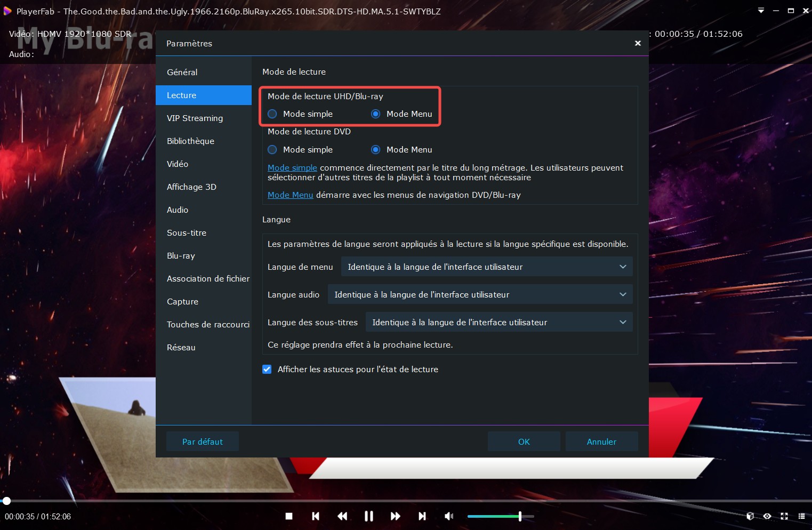Click the Par défaut button

coord(203,441)
